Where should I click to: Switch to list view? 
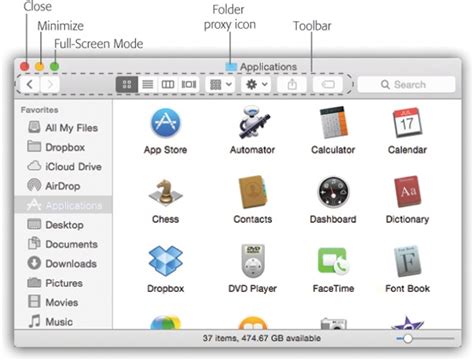tap(148, 85)
